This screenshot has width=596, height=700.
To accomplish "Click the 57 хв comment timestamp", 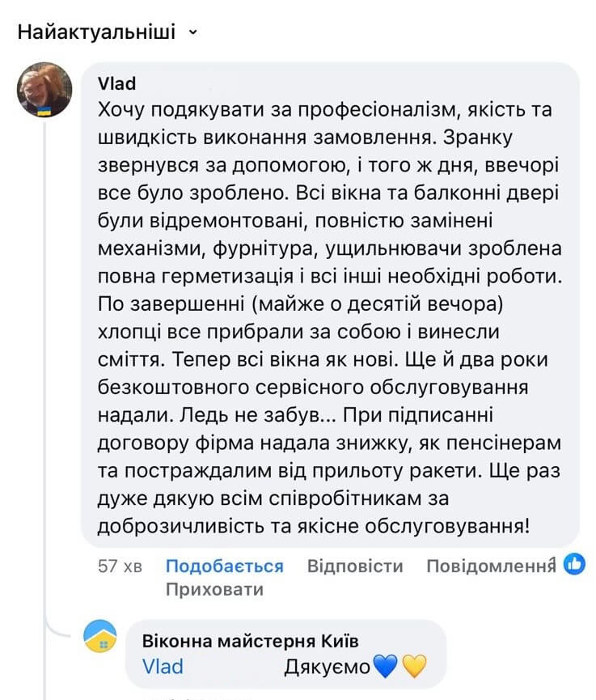I will click(x=120, y=566).
